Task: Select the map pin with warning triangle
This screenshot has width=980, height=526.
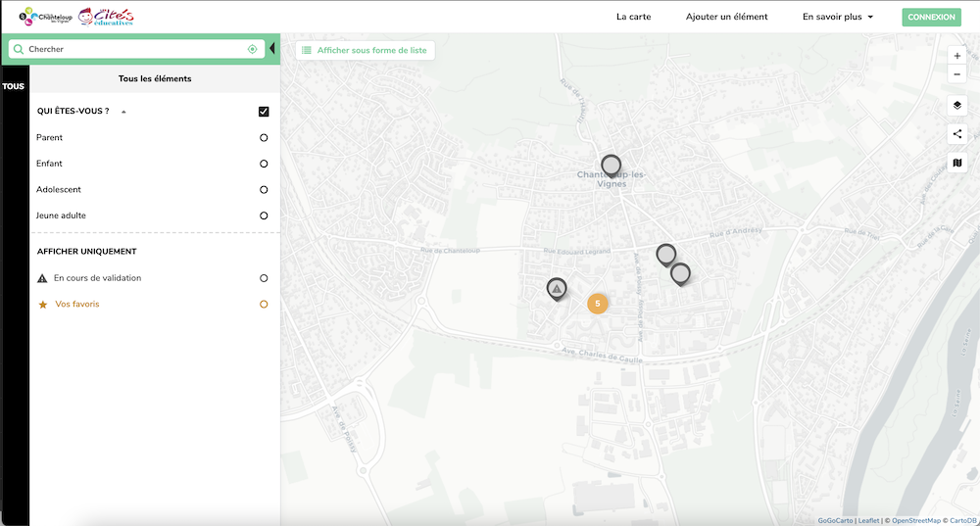Action: click(x=557, y=288)
